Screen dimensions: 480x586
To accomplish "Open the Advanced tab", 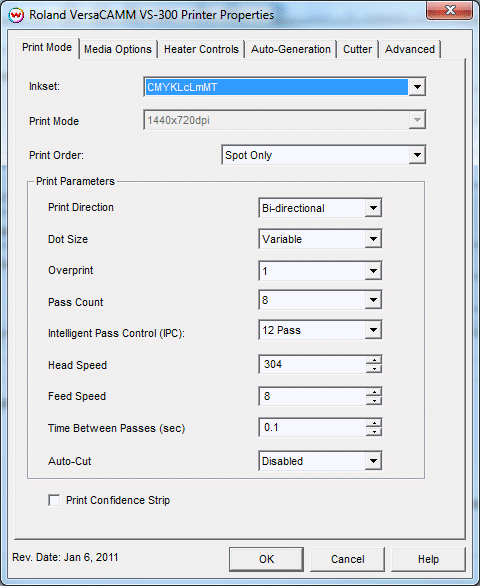I will (410, 49).
